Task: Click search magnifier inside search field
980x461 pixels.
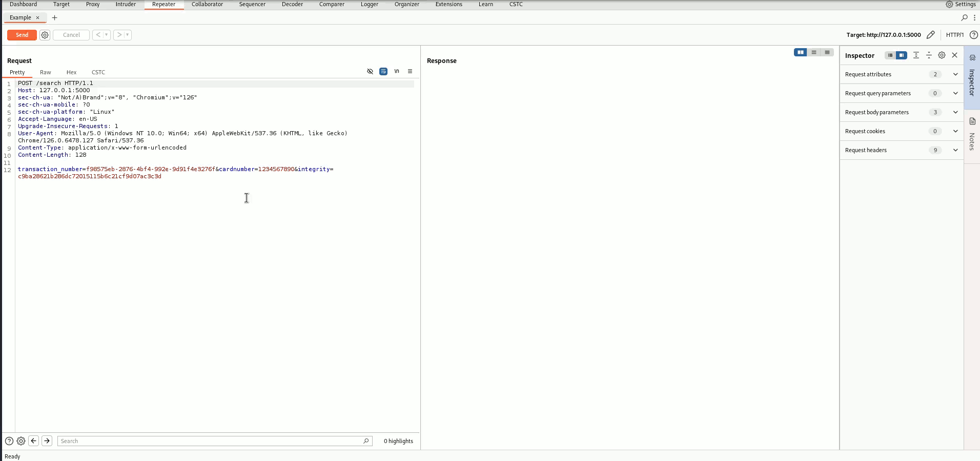Action: [366, 441]
